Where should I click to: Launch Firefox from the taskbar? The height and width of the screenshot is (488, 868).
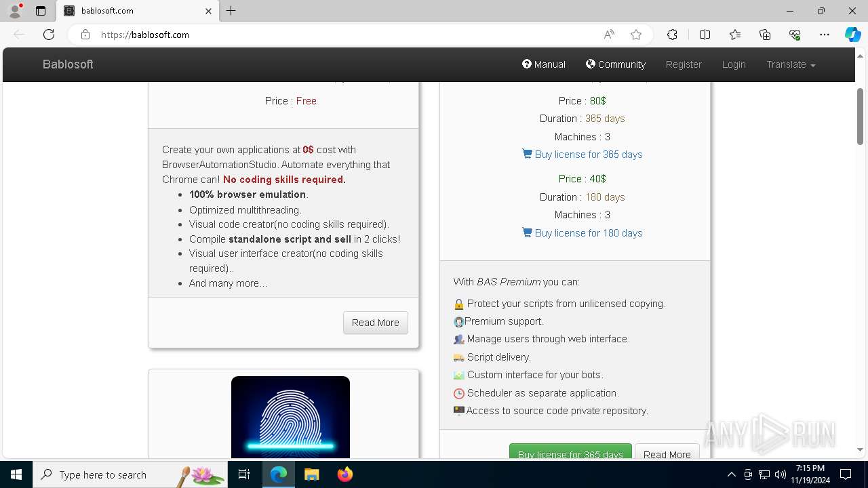tap(345, 474)
